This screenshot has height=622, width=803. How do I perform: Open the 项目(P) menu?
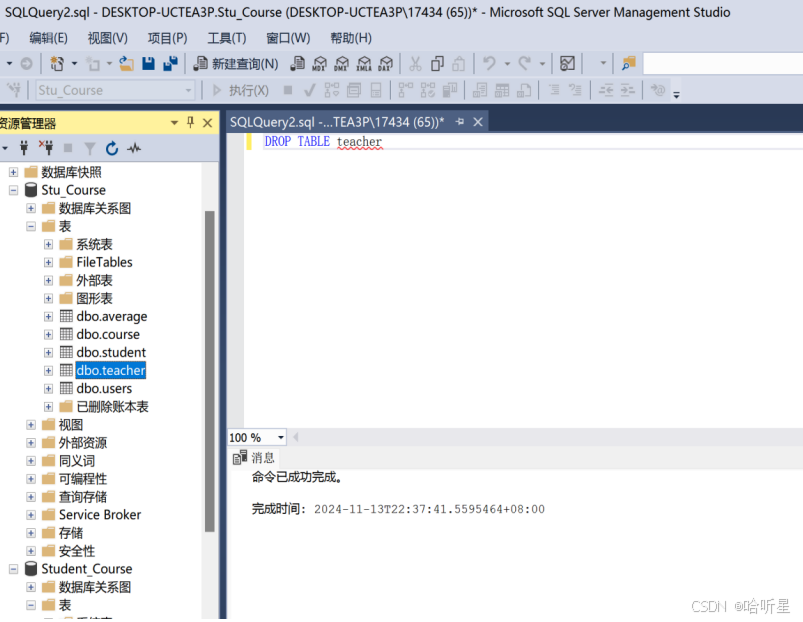pyautogui.click(x=167, y=38)
